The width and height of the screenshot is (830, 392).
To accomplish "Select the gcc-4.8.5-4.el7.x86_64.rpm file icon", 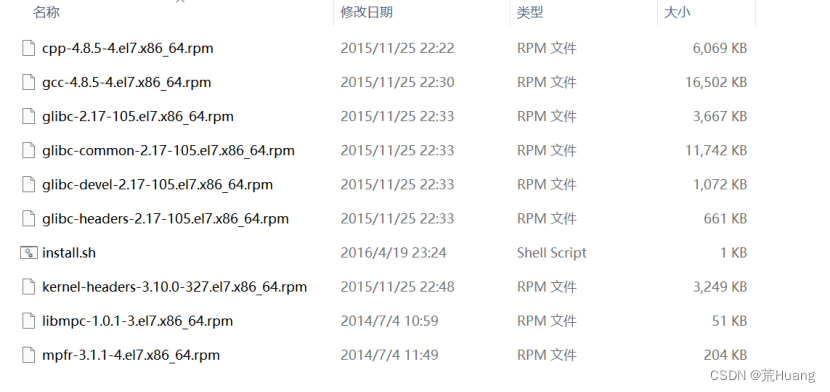I will (x=28, y=82).
